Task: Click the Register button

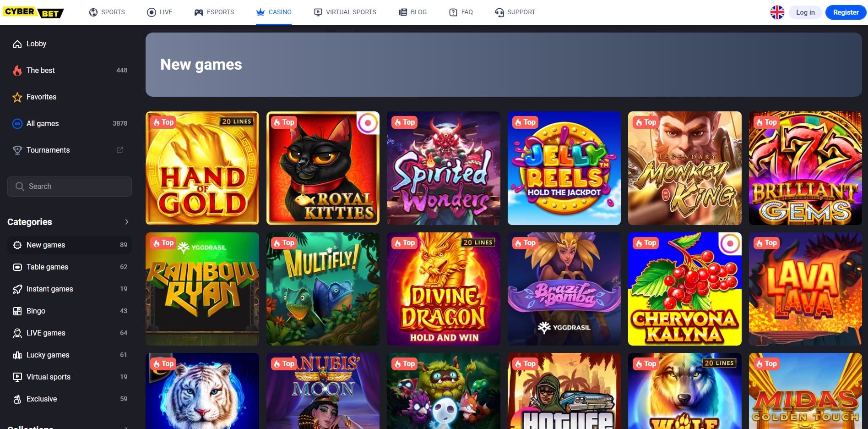Action: [846, 12]
